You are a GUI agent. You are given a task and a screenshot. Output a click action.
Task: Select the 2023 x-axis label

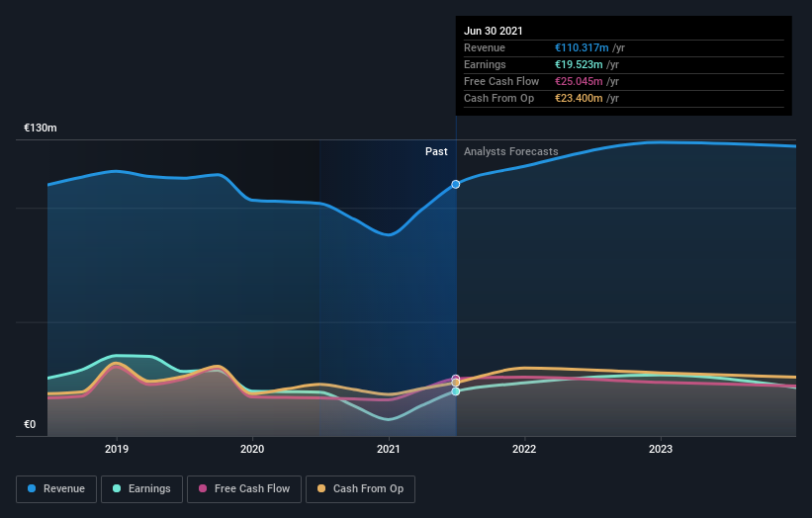pyautogui.click(x=661, y=449)
